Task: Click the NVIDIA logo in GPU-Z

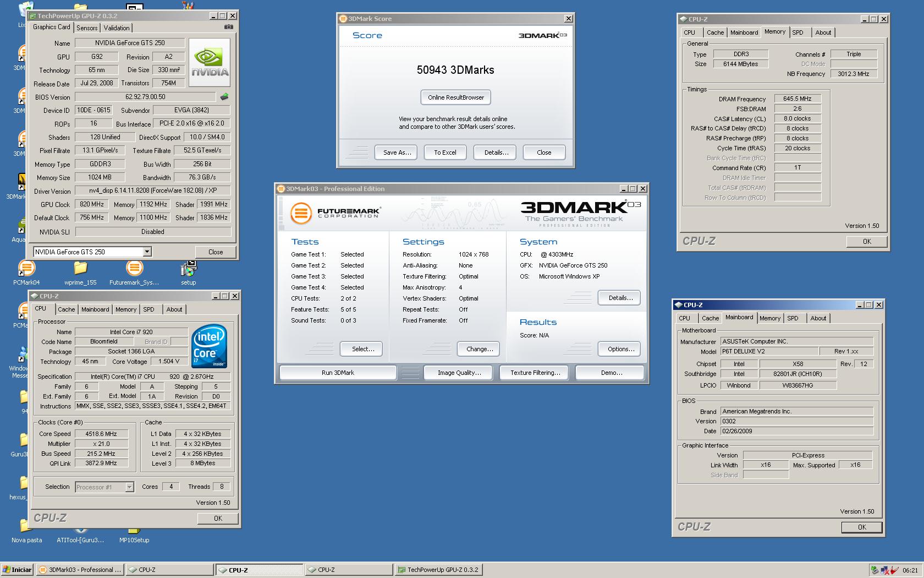Action: (x=210, y=62)
